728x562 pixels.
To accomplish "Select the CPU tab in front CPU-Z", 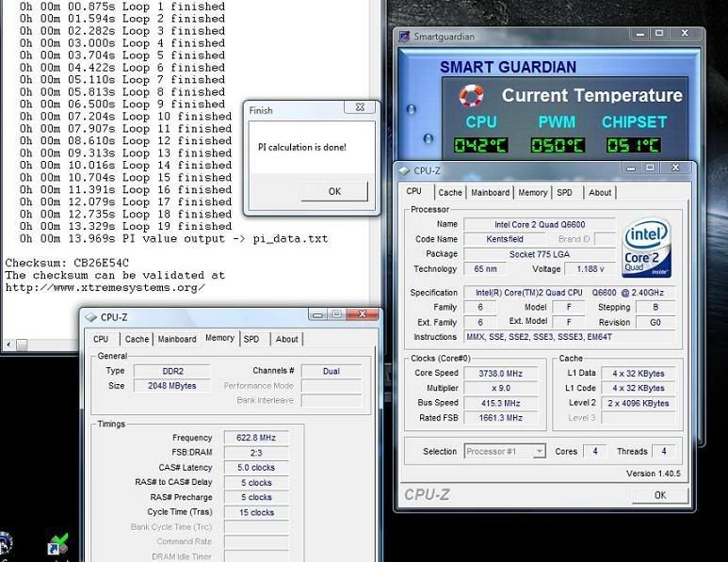I will point(413,191).
